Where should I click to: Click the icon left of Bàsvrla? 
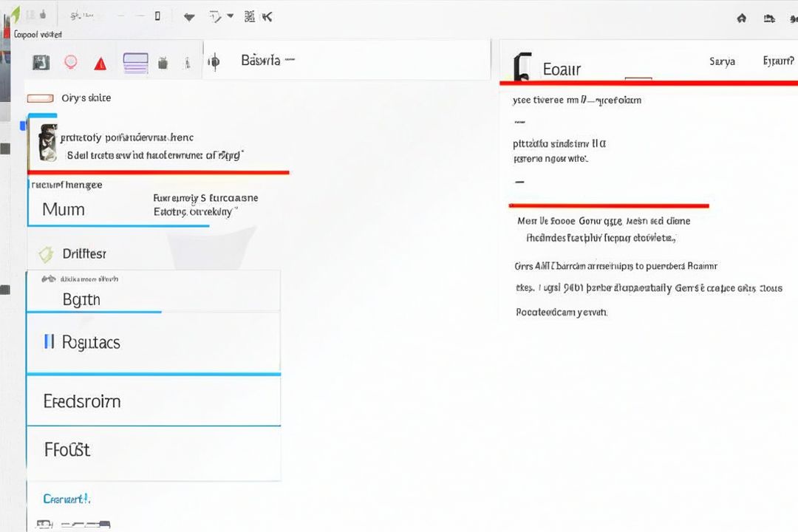214,62
